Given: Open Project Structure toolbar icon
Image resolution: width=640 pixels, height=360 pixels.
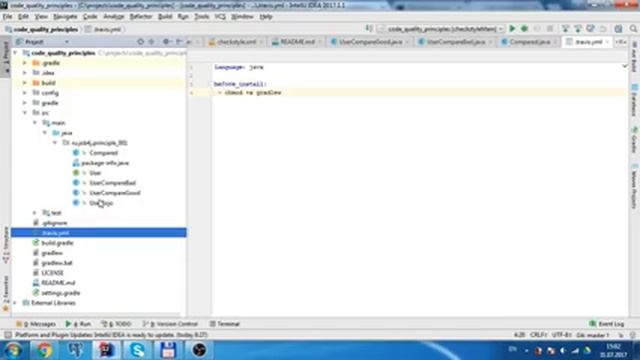Looking at the screenshot, I should [619, 29].
